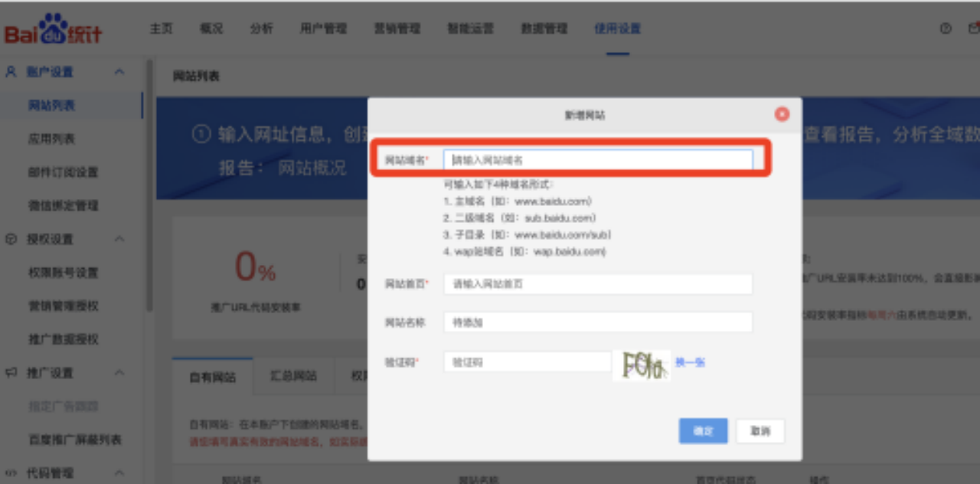Click the 网站列表 page heading
Screen dimensions: 980x484
tap(196, 77)
